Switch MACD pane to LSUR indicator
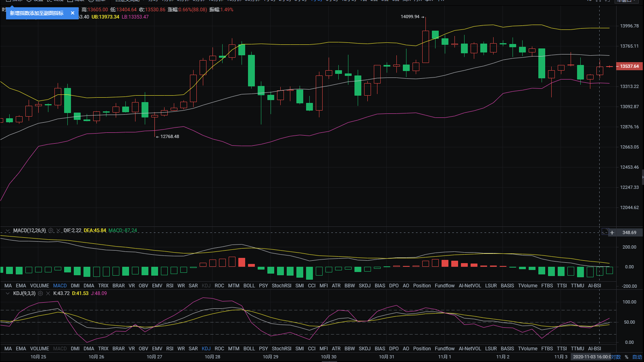 (491, 286)
